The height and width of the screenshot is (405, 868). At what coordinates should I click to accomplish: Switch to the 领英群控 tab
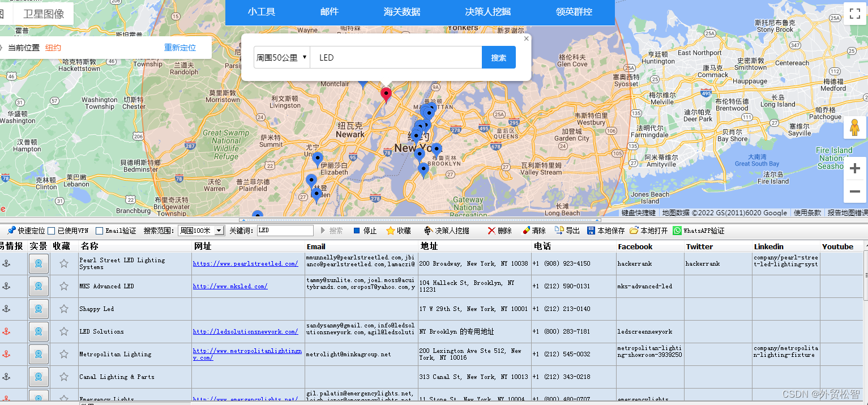tap(574, 12)
